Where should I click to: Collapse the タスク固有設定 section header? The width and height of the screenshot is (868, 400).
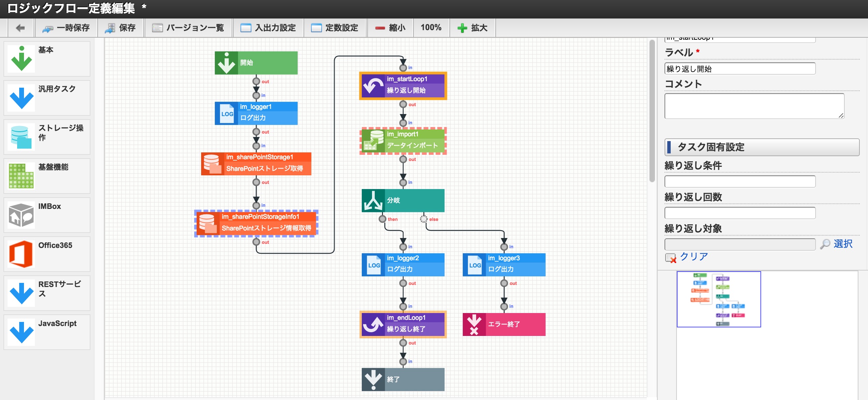point(761,147)
